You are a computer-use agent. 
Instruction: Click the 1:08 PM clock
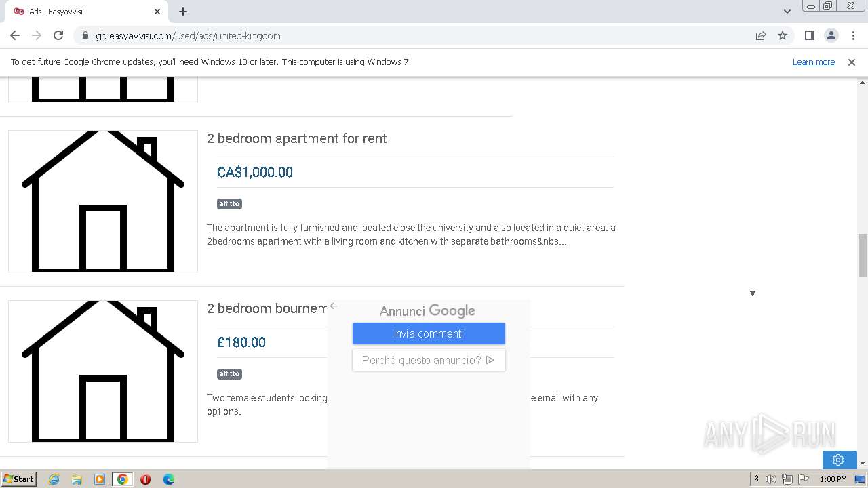pos(833,479)
